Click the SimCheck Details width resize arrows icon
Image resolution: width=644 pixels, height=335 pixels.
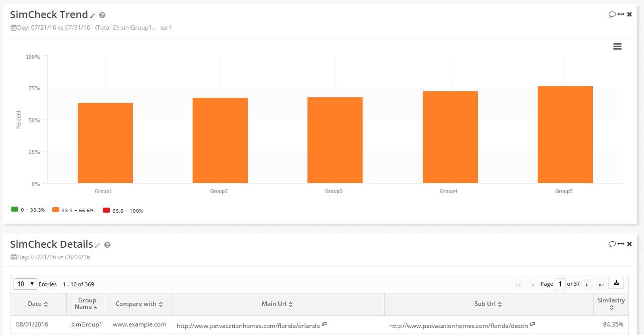coord(621,244)
